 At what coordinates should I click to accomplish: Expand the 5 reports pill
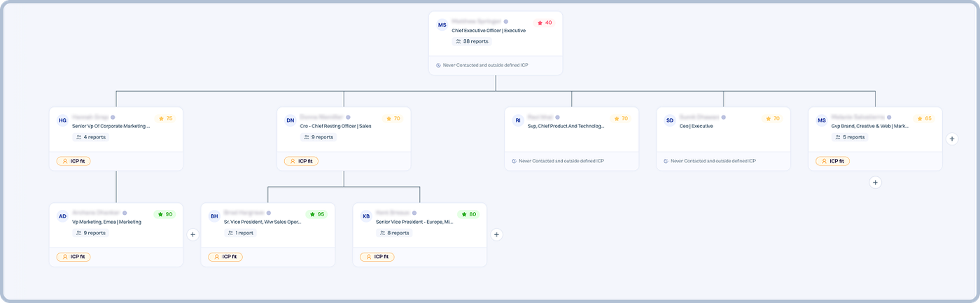point(850,137)
